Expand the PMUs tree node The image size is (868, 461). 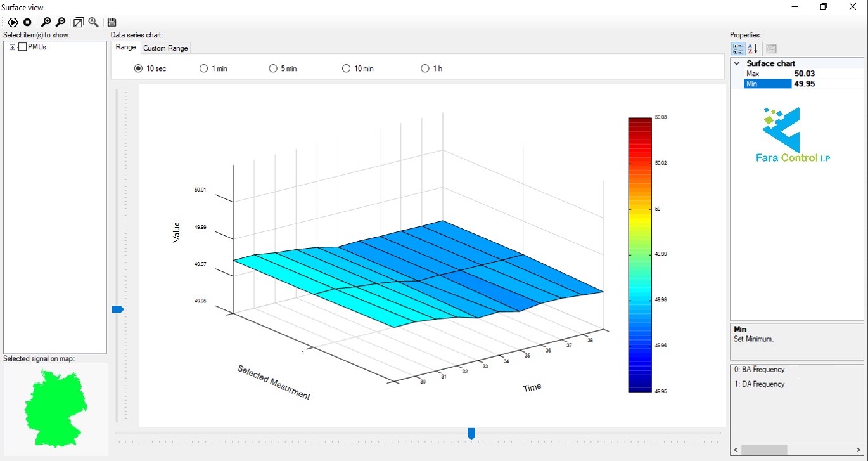pyautogui.click(x=12, y=48)
